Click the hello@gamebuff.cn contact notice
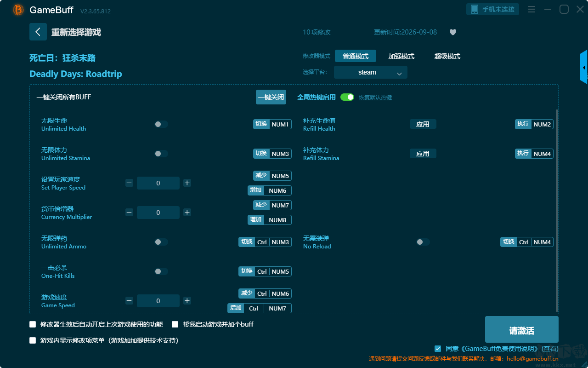 tap(464, 359)
